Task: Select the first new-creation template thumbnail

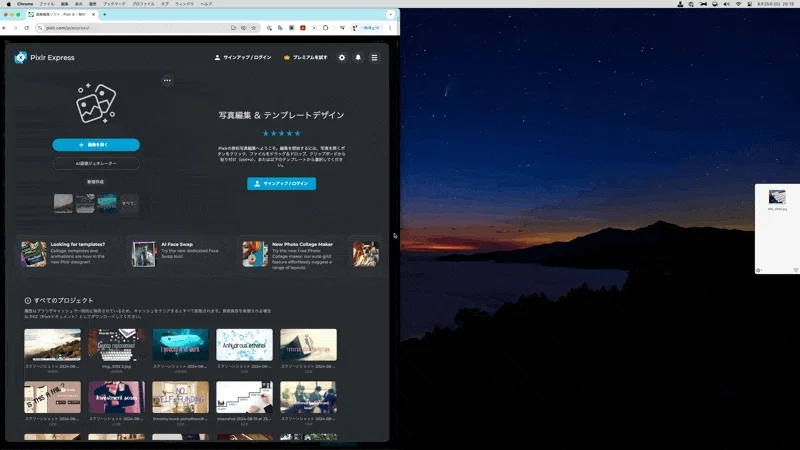Action: click(x=63, y=203)
